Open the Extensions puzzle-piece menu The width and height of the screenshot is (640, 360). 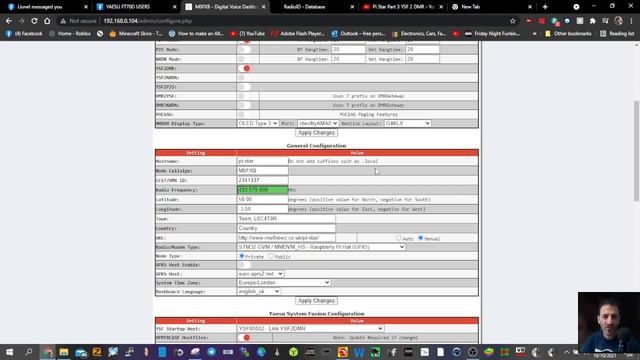click(593, 21)
